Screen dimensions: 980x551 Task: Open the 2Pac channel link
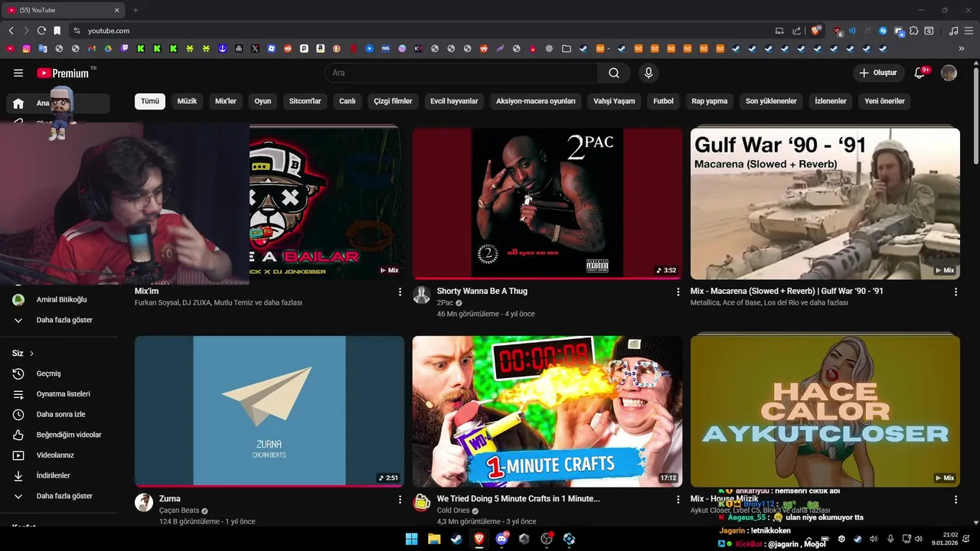[445, 303]
